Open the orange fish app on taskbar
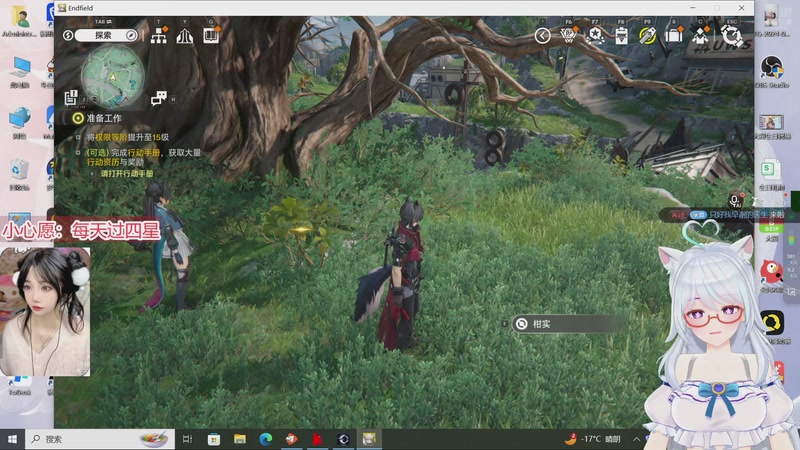The width and height of the screenshot is (800, 450). (x=291, y=439)
